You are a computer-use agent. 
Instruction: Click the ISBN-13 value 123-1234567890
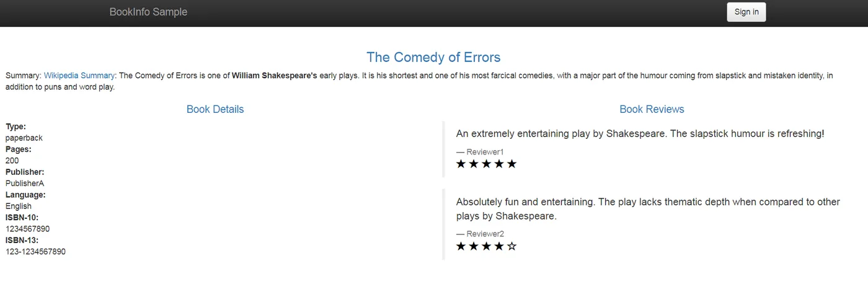pyautogui.click(x=35, y=252)
